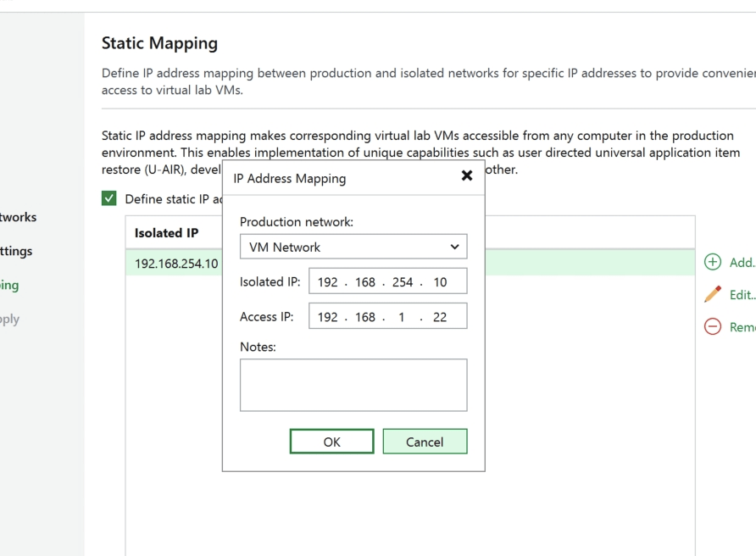Click the pencil Edit icon

click(x=713, y=294)
